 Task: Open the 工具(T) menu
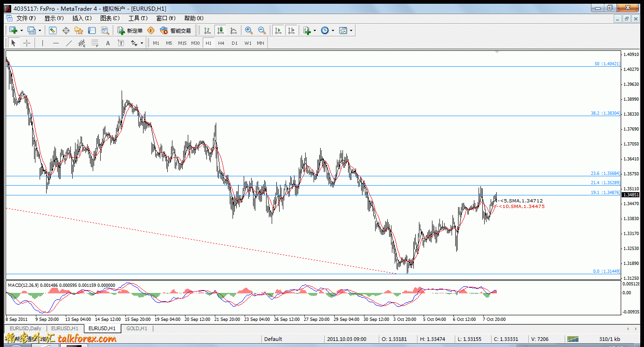click(x=138, y=18)
